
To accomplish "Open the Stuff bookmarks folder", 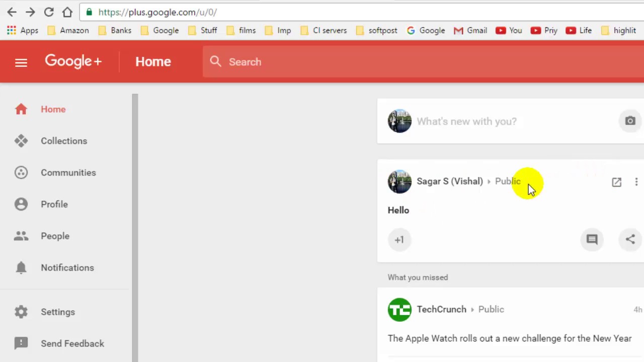I will pos(202,31).
